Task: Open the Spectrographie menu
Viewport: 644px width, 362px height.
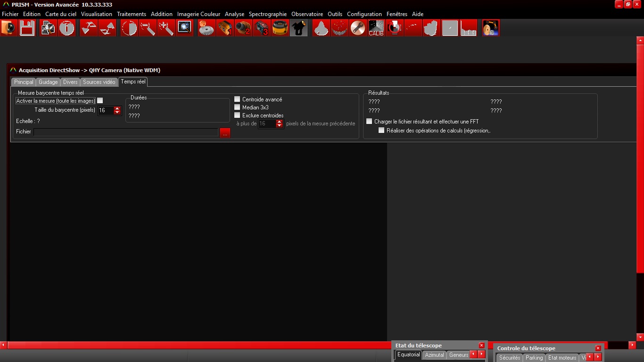Action: [267, 14]
